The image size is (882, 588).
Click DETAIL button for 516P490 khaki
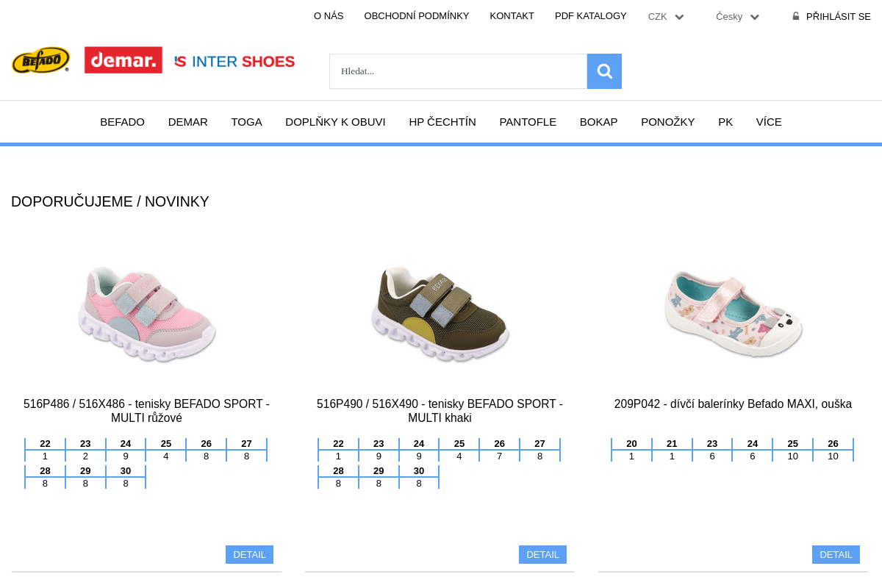pyautogui.click(x=542, y=554)
